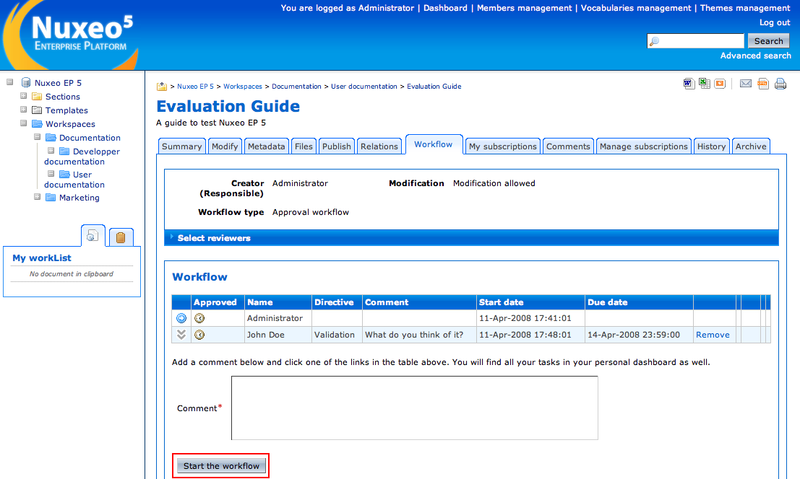Open the Summary tab

pyautogui.click(x=182, y=146)
